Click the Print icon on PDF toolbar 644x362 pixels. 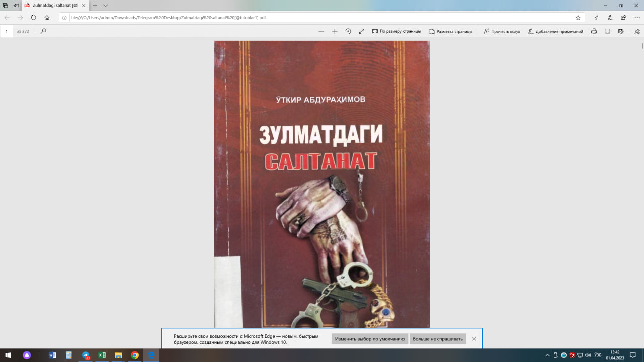(594, 31)
